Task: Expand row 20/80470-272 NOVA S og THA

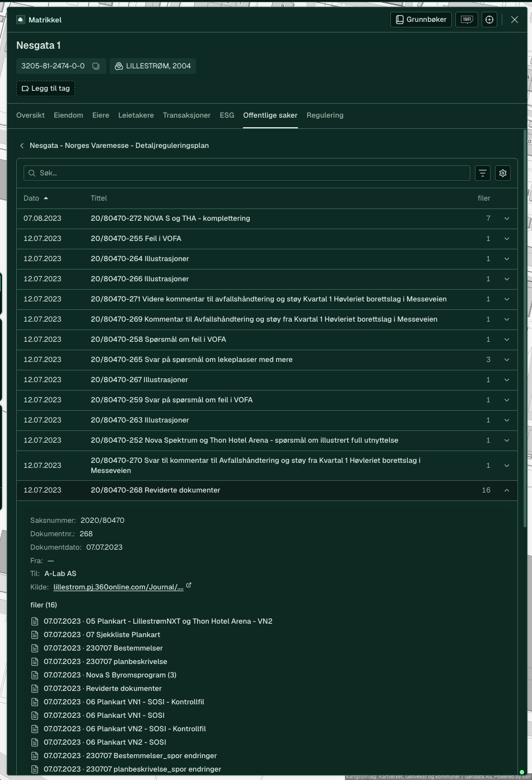Action: 507,219
